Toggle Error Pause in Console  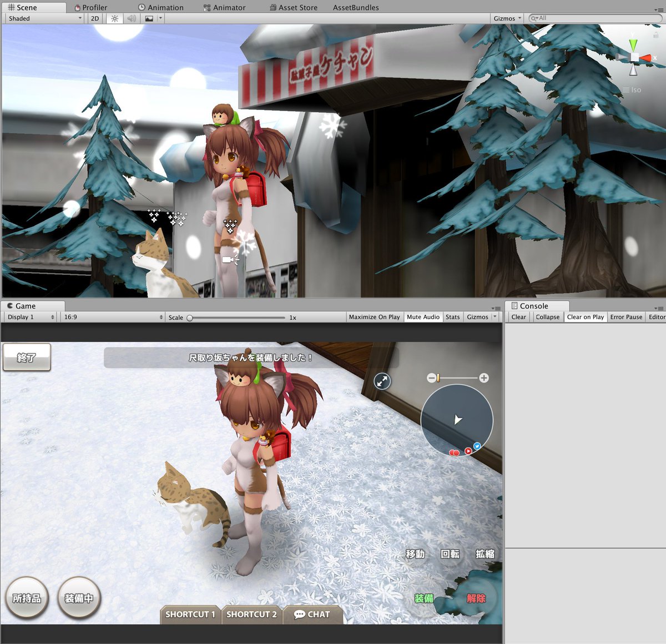626,317
